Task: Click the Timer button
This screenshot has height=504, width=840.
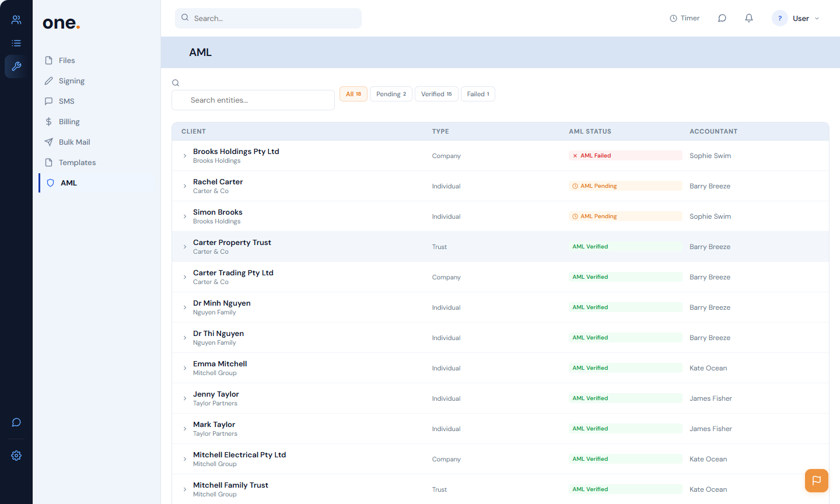Action: click(685, 18)
